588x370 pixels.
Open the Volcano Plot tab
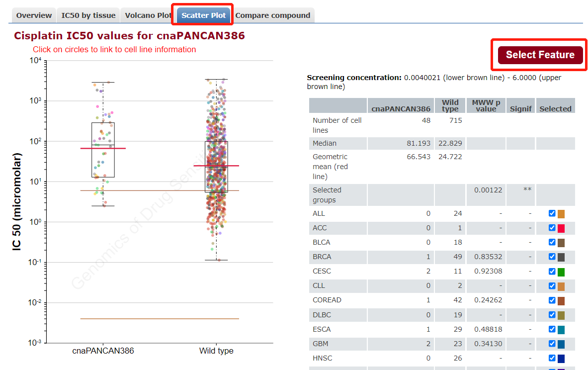(148, 15)
